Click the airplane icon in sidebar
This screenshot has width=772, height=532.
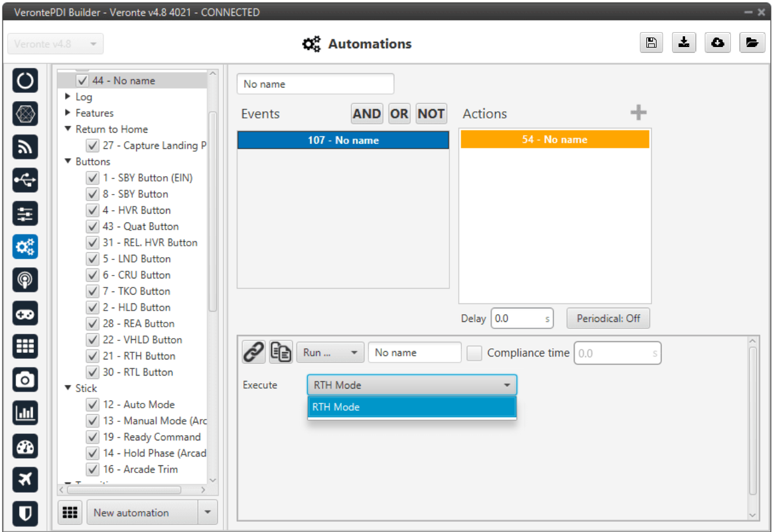tap(25, 478)
